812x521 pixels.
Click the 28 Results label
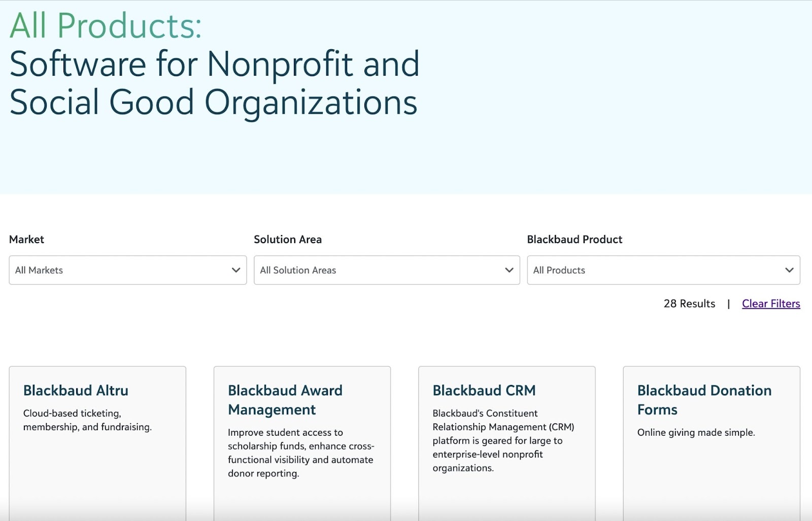pyautogui.click(x=689, y=303)
